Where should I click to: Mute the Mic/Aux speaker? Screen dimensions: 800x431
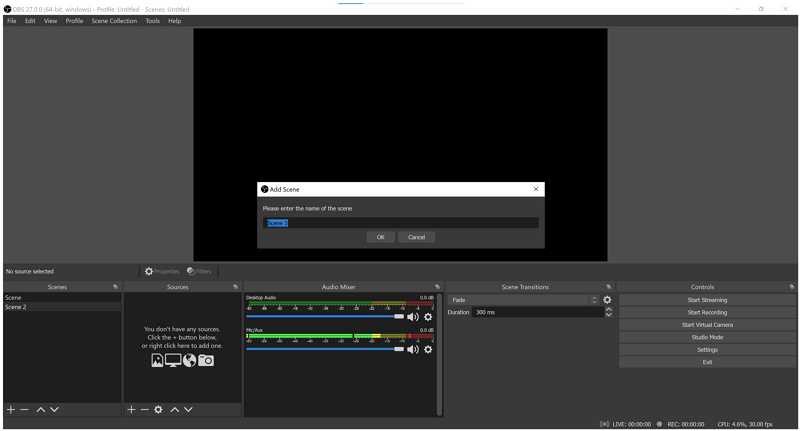[413, 349]
